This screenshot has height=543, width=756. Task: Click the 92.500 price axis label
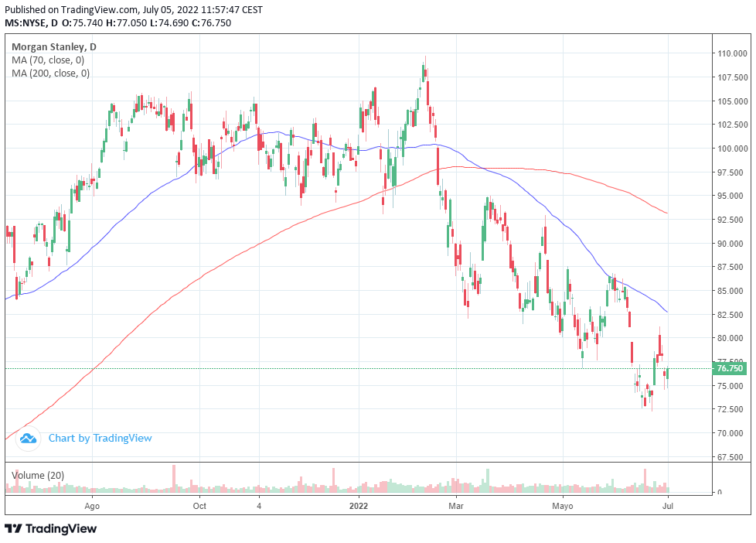(732, 220)
